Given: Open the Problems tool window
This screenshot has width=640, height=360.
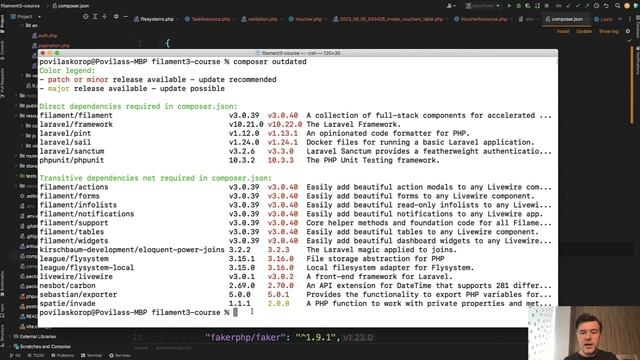Looking at the screenshot, I should point(62,356).
